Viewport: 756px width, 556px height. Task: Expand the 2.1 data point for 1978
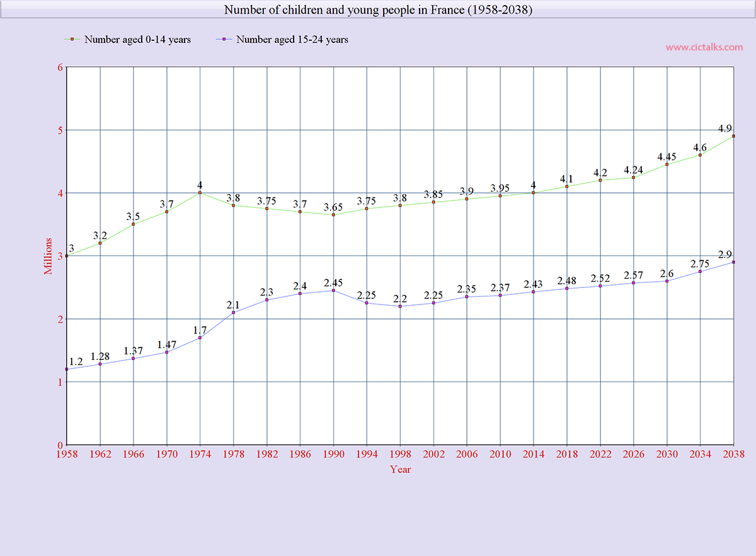(x=234, y=312)
